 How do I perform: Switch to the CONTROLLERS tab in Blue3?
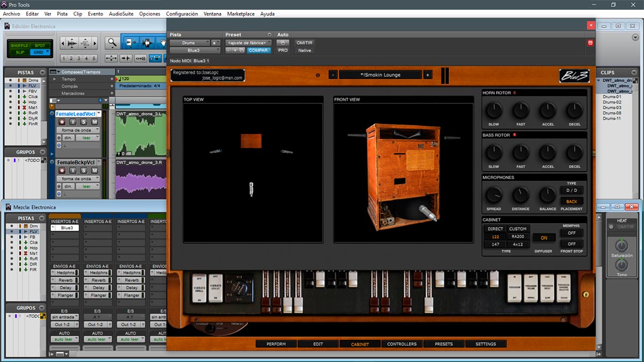point(401,344)
